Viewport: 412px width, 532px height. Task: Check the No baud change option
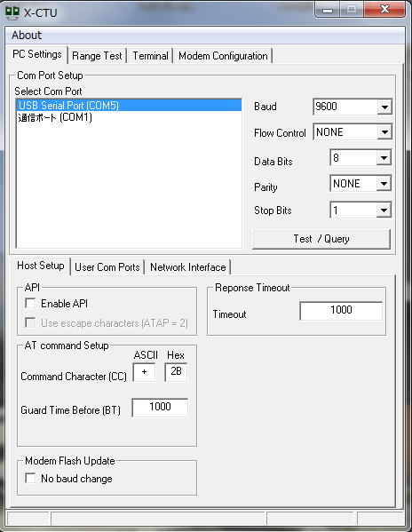pyautogui.click(x=30, y=478)
